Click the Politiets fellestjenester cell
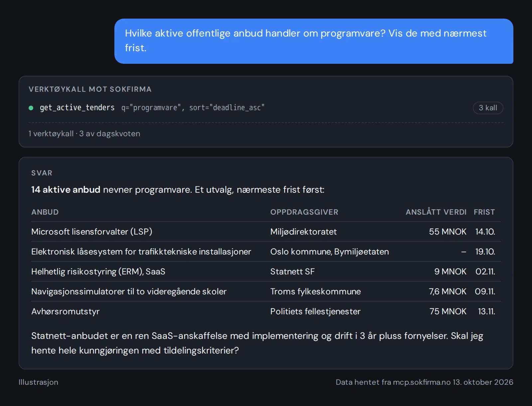The image size is (532, 406). [315, 311]
